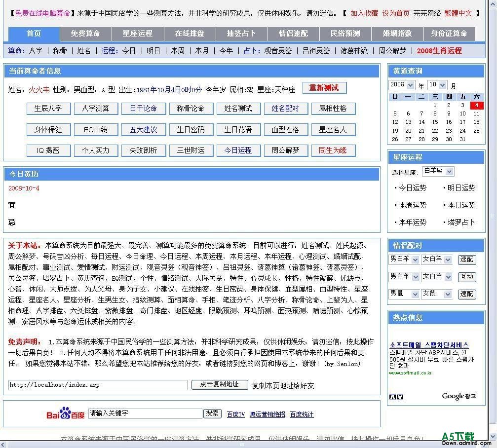
Task: Click the 个人实力 button
Action: 96,150
